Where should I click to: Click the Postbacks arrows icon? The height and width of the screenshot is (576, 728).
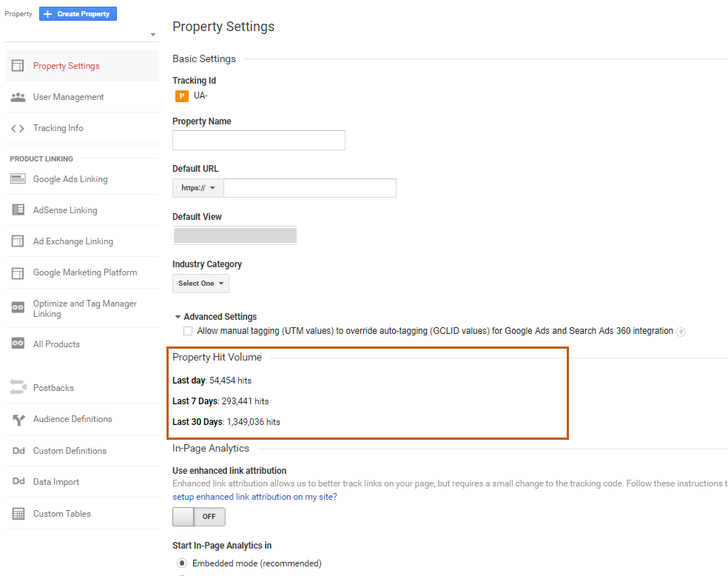[x=18, y=387]
